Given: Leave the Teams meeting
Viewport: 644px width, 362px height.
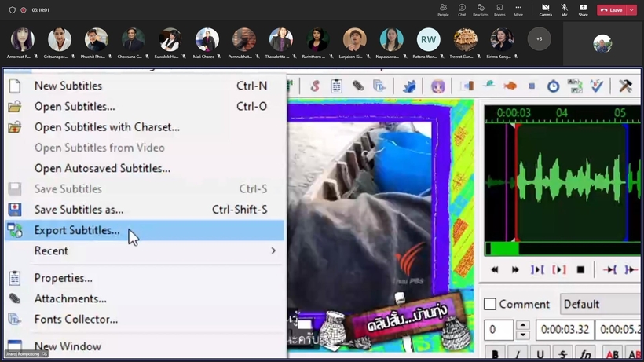Looking at the screenshot, I should 612,10.
